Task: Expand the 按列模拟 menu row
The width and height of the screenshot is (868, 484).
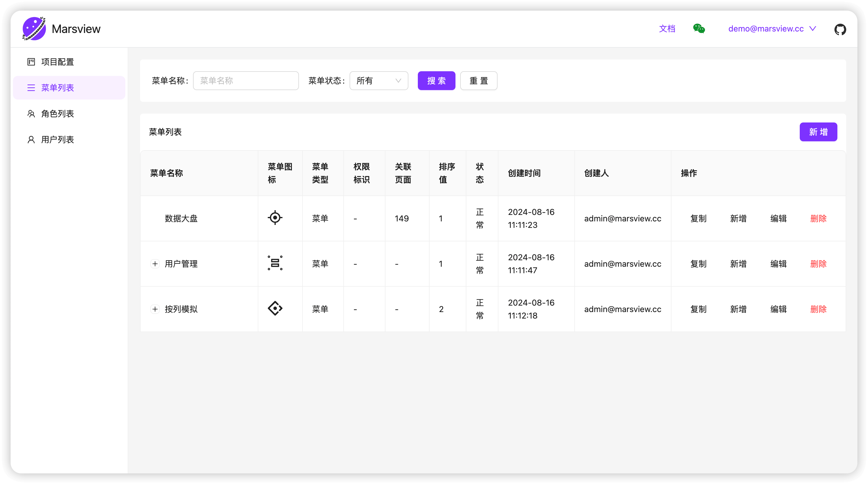Action: (155, 309)
